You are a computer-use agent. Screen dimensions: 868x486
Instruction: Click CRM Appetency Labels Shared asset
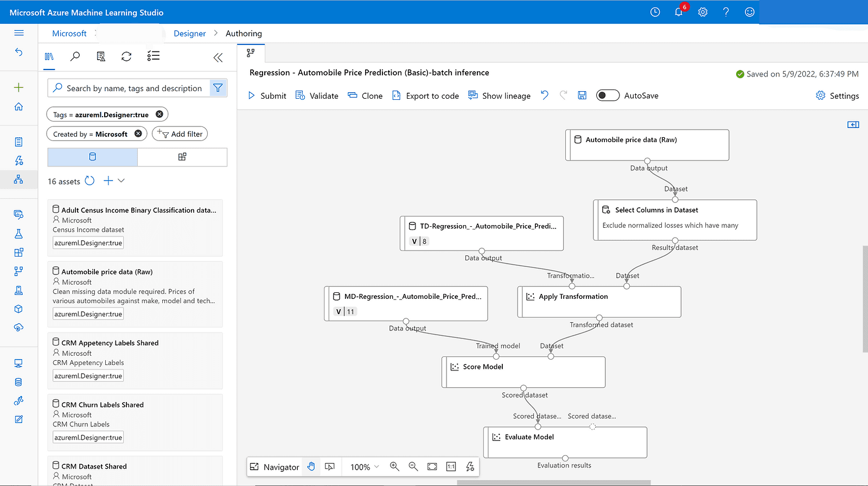(x=135, y=360)
